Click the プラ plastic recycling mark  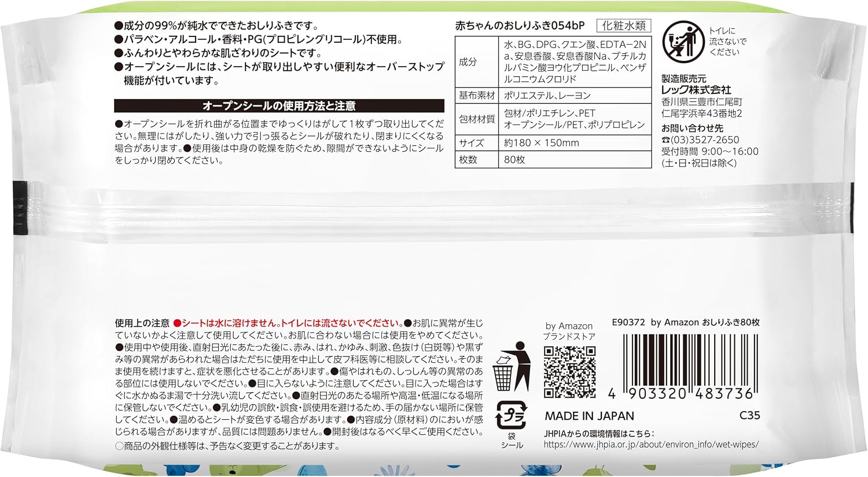coord(511,415)
